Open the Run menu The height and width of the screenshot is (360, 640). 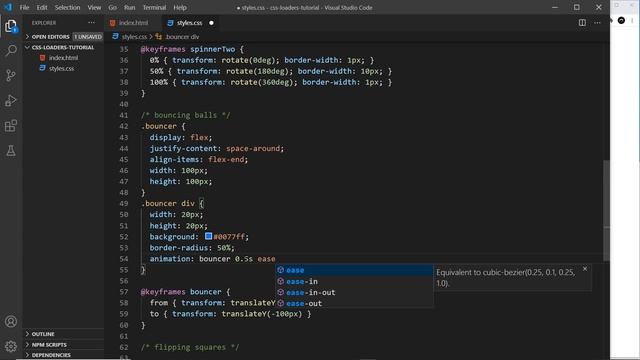pyautogui.click(x=129, y=7)
